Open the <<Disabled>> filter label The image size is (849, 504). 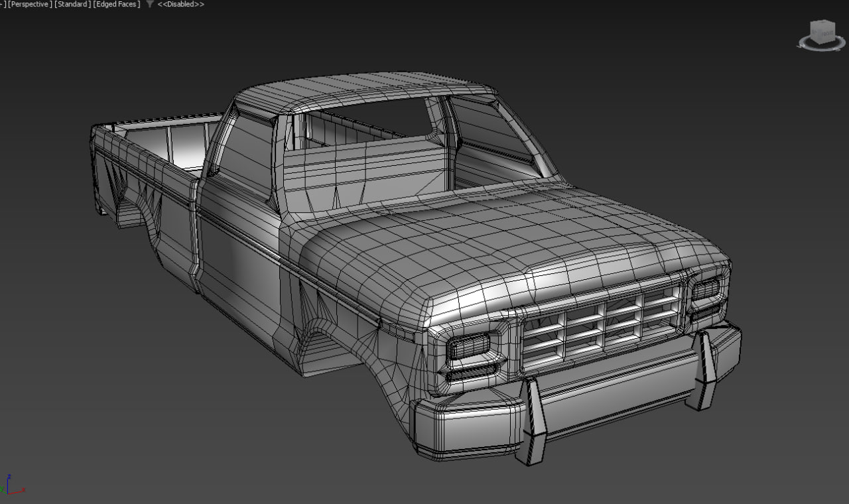180,5
